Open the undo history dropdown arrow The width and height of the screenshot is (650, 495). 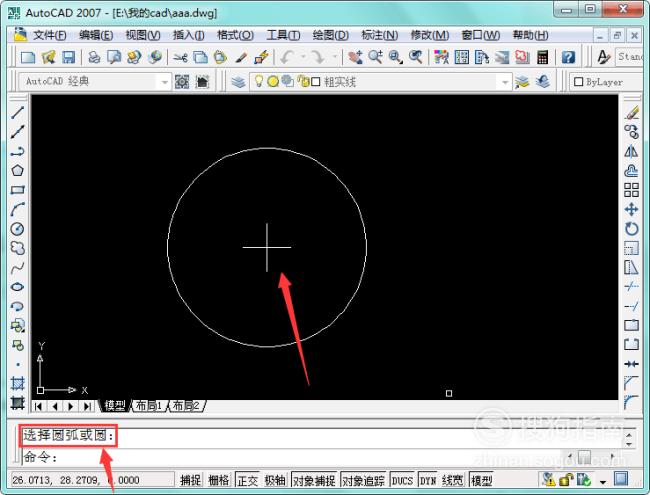click(x=303, y=57)
